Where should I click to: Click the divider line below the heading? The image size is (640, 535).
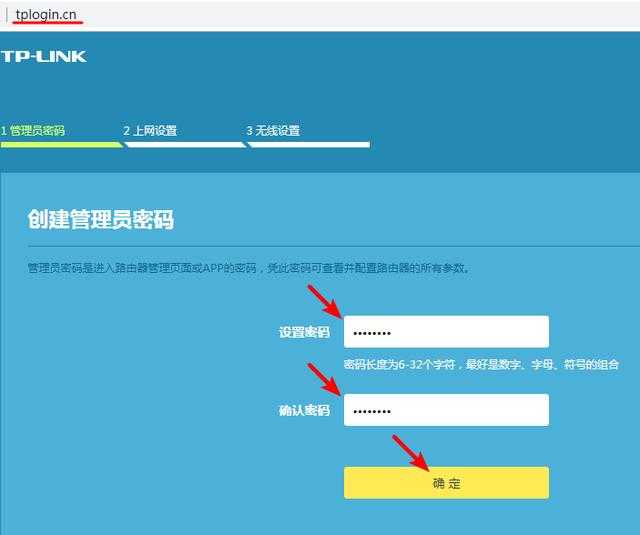[330, 245]
